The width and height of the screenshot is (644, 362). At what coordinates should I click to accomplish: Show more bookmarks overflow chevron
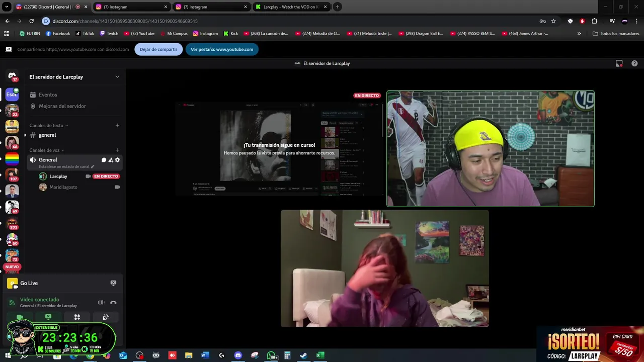point(579,34)
